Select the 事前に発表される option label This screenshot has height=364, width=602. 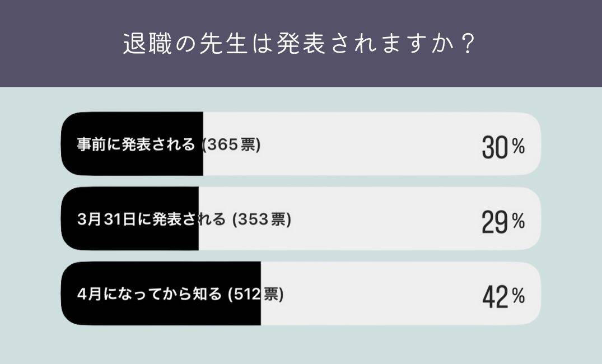(136, 144)
